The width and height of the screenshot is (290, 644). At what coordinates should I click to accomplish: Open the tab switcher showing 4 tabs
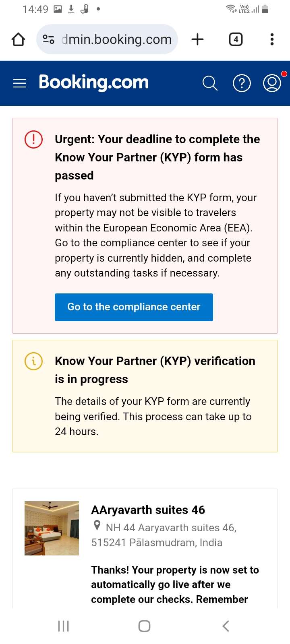tap(236, 39)
